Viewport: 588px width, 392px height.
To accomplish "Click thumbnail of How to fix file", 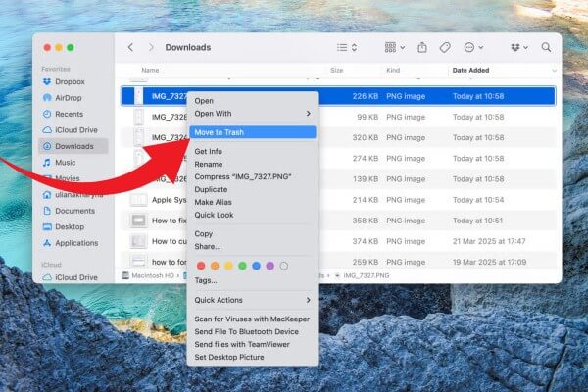I will click(x=138, y=220).
